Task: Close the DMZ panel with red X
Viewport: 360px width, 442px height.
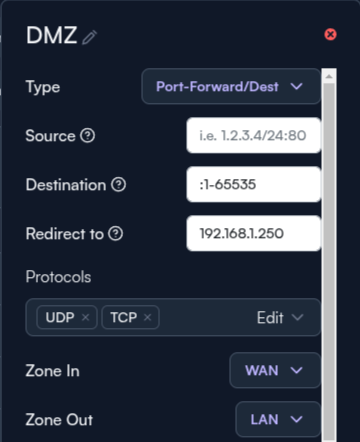Action: (330, 34)
